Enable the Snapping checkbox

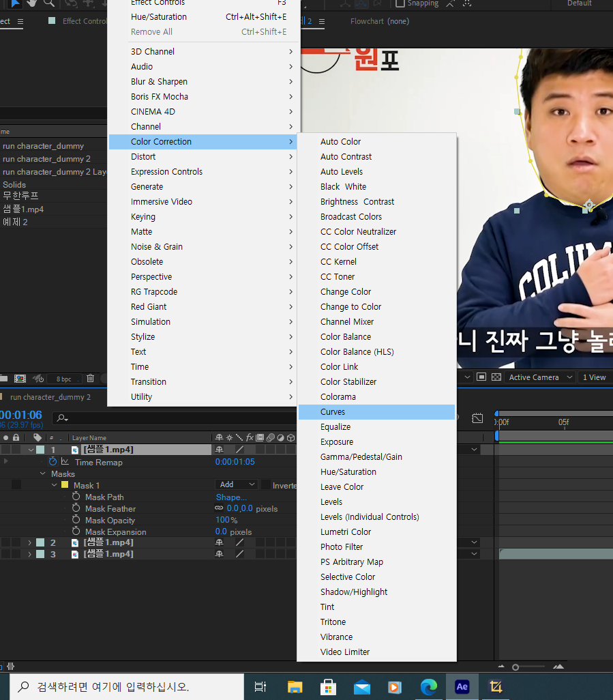pyautogui.click(x=400, y=3)
